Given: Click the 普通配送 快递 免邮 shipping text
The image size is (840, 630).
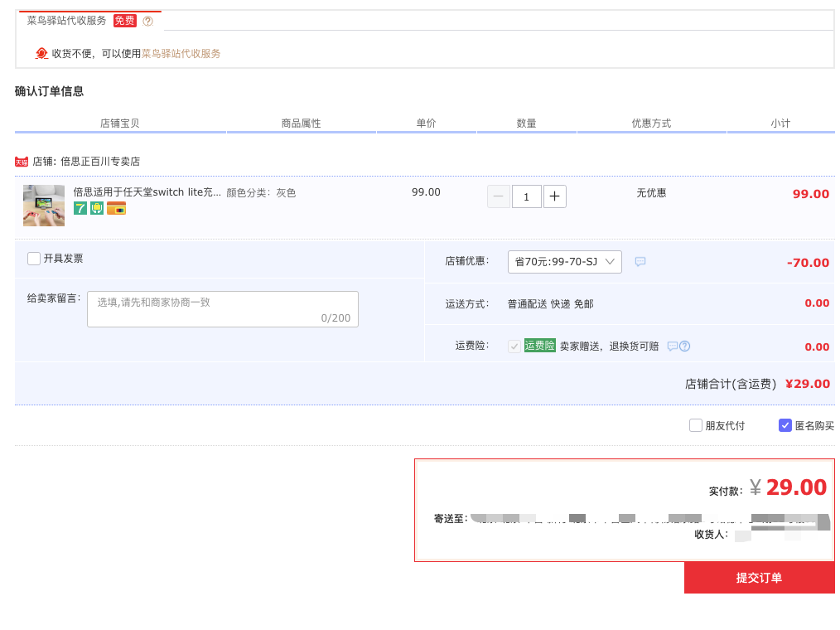Looking at the screenshot, I should [551, 304].
